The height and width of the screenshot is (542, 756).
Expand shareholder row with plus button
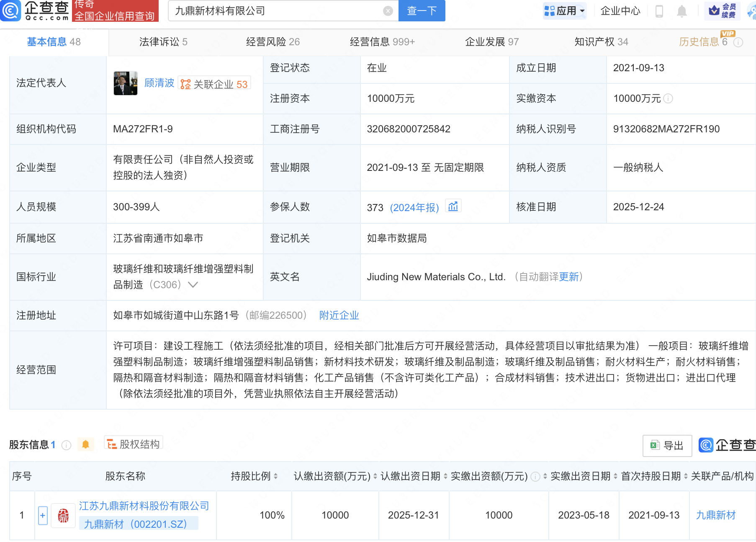tap(43, 515)
